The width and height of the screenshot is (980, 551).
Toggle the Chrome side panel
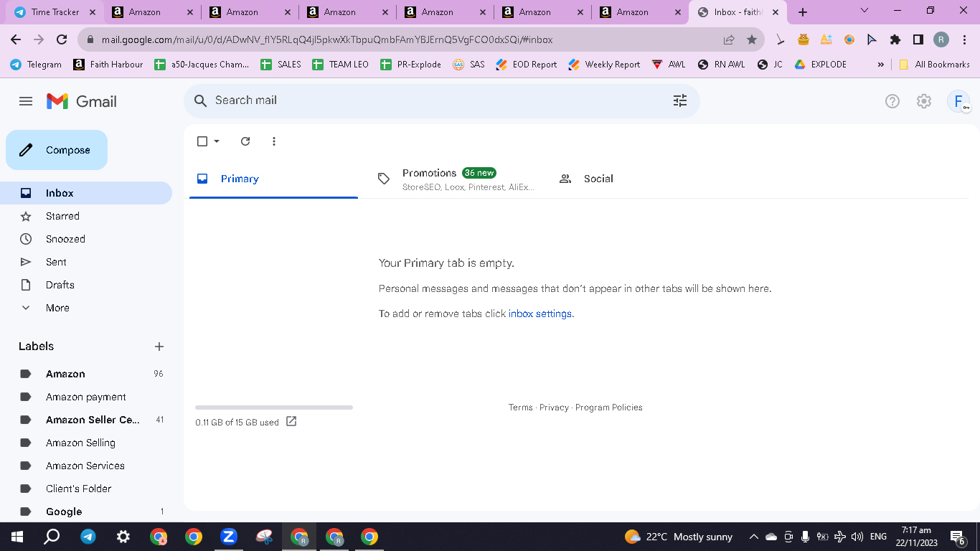coord(918,39)
